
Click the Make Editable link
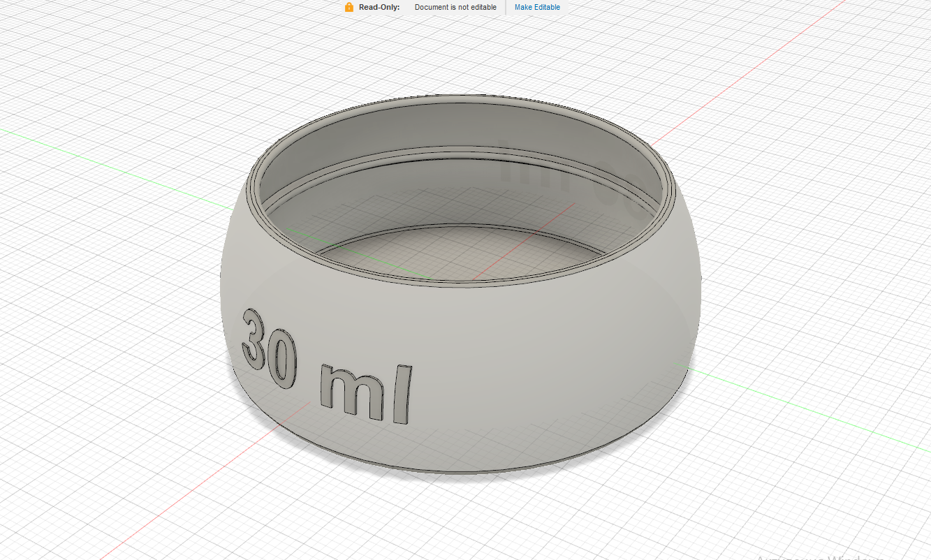point(537,7)
